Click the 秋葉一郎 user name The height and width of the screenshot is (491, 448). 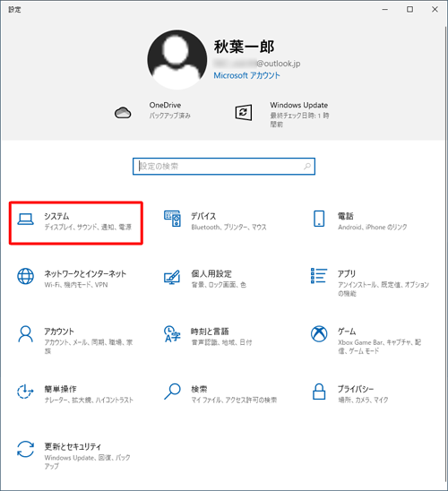245,47
